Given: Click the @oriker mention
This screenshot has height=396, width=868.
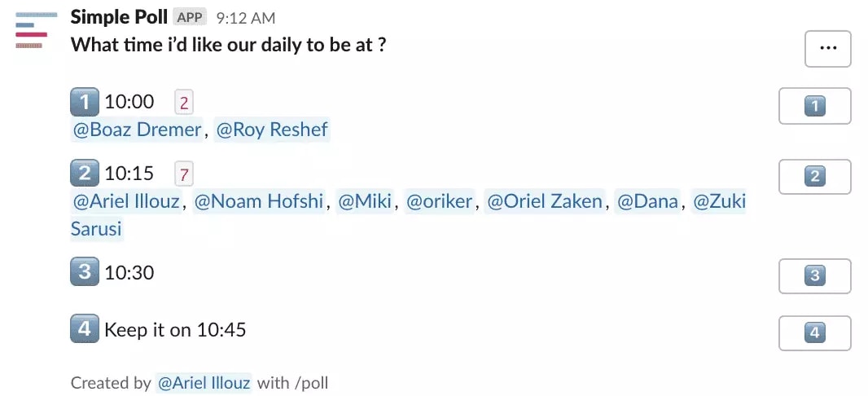Looking at the screenshot, I should pos(440,201).
